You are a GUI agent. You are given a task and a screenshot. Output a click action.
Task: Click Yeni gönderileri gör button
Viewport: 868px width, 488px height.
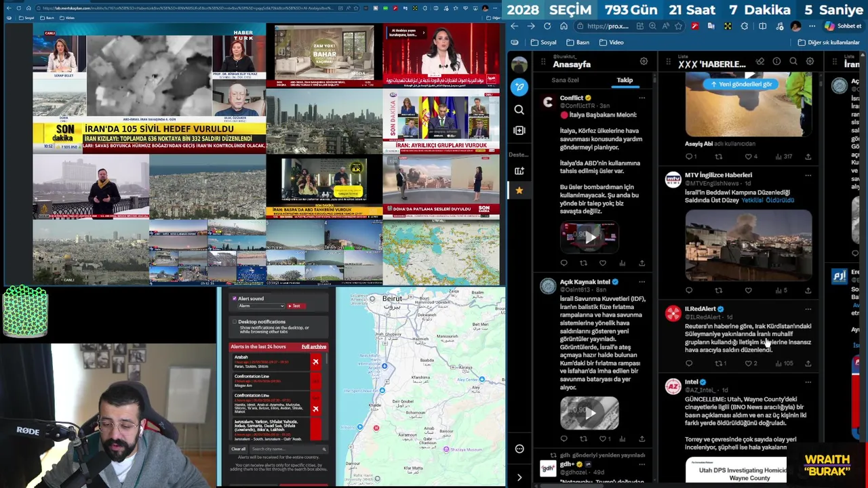click(741, 84)
